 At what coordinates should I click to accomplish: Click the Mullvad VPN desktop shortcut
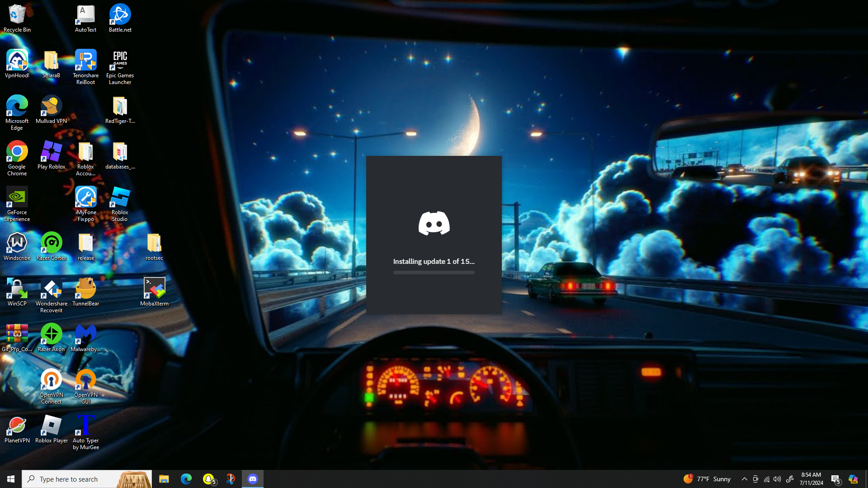coord(51,109)
